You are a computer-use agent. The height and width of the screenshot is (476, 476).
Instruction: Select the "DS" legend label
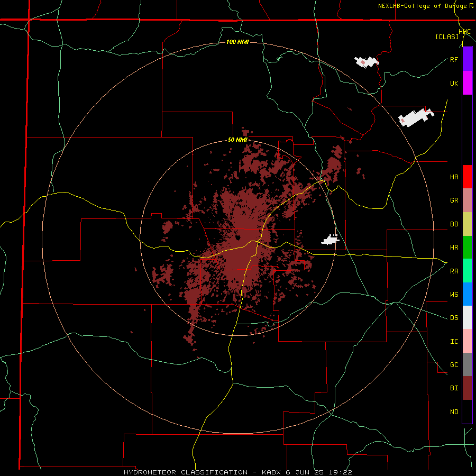pos(454,318)
